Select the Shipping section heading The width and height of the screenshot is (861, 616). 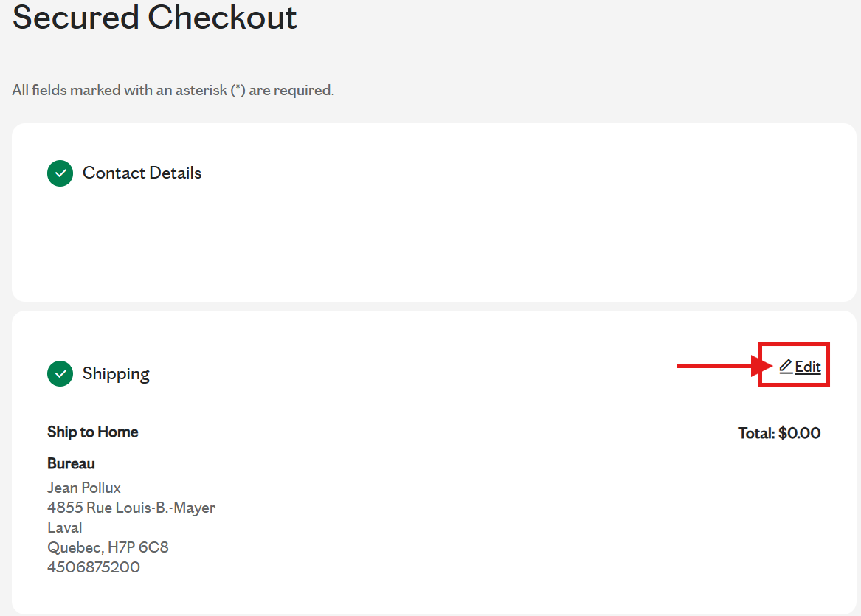tap(116, 374)
